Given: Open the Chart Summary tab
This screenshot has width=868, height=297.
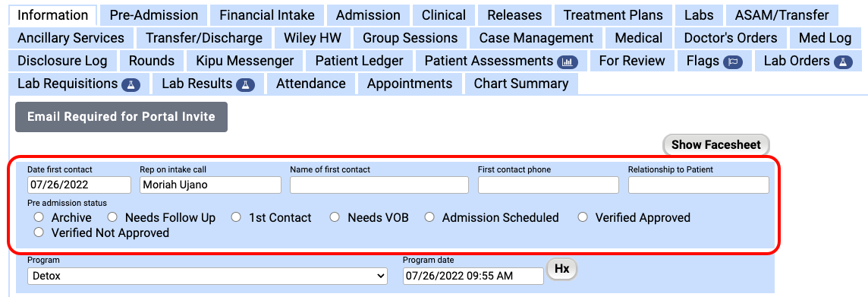Looking at the screenshot, I should 521,84.
